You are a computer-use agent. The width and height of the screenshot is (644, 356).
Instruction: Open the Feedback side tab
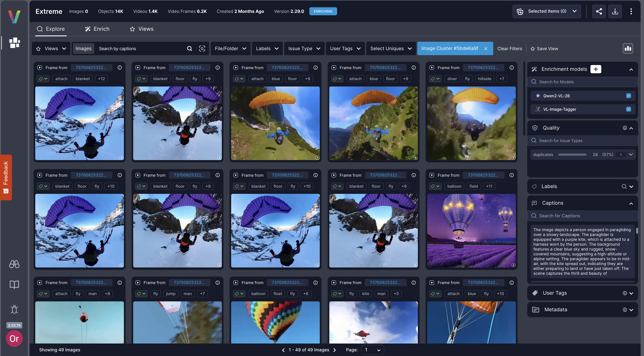point(6,177)
